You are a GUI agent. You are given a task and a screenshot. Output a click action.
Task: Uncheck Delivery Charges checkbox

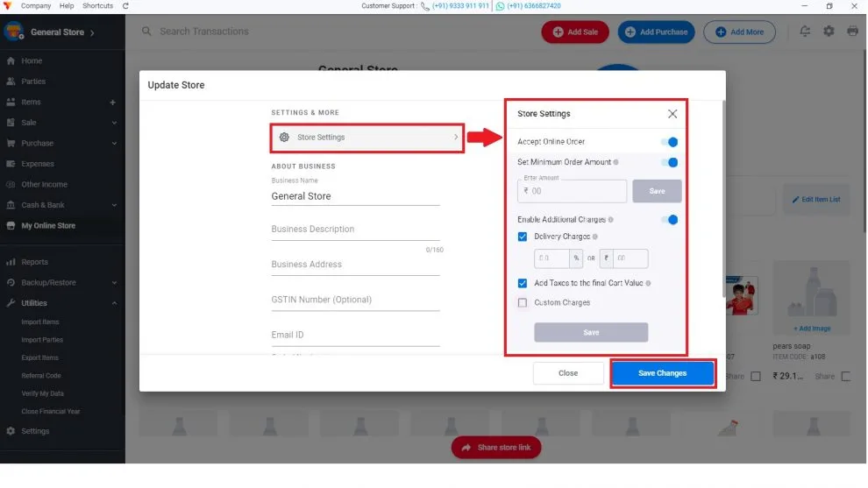pos(523,237)
